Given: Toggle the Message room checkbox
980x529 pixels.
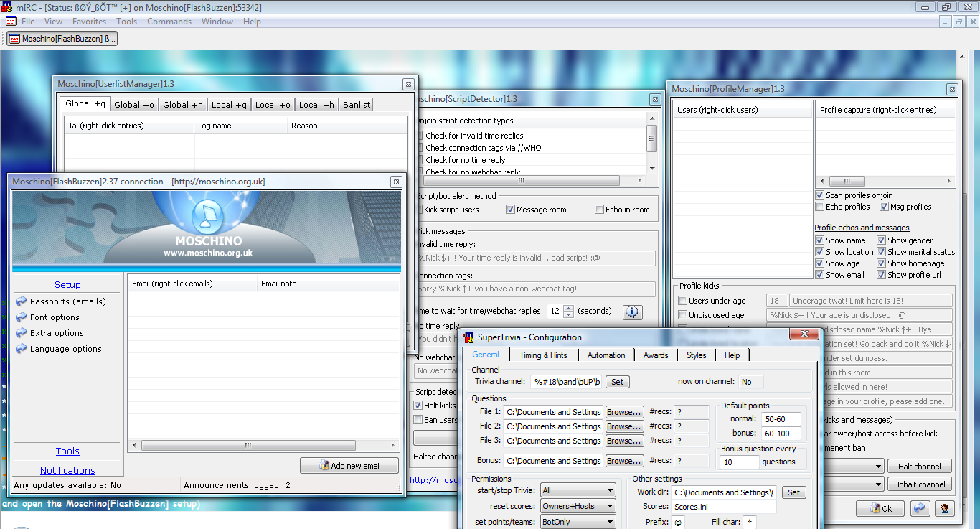Looking at the screenshot, I should click(510, 210).
